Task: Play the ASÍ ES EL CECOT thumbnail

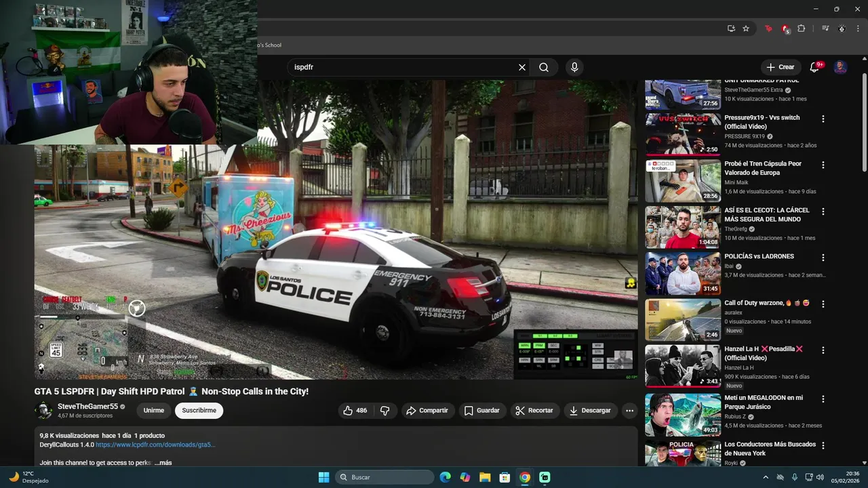Action: pos(683,227)
